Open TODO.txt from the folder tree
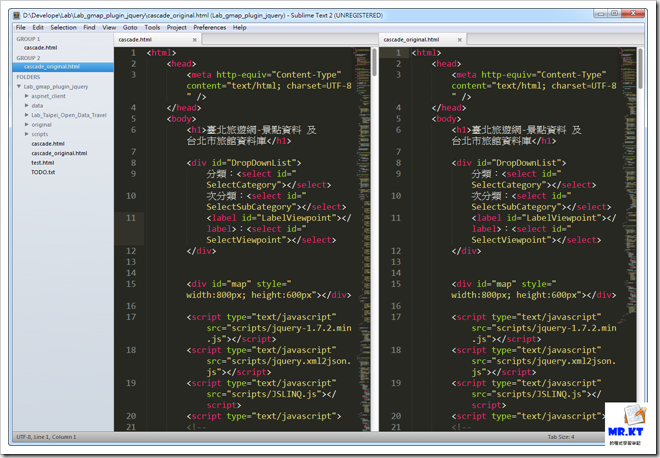This screenshot has height=458, width=660. click(x=43, y=172)
